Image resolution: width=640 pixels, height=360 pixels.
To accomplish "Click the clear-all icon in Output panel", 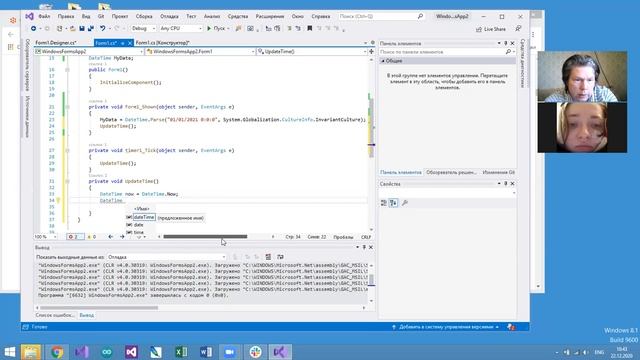I will point(268,257).
